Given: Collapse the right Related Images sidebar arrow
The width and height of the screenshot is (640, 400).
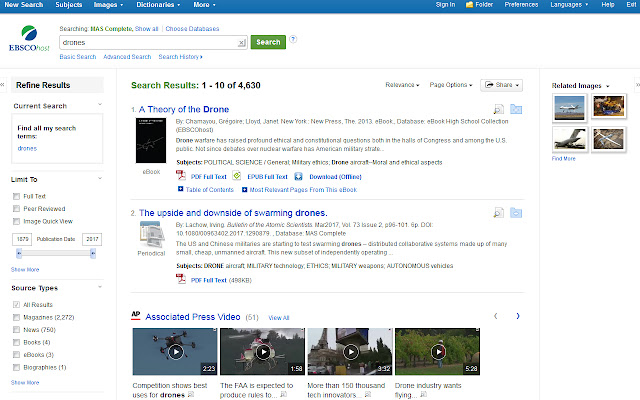Looking at the screenshot, I should [637, 85].
